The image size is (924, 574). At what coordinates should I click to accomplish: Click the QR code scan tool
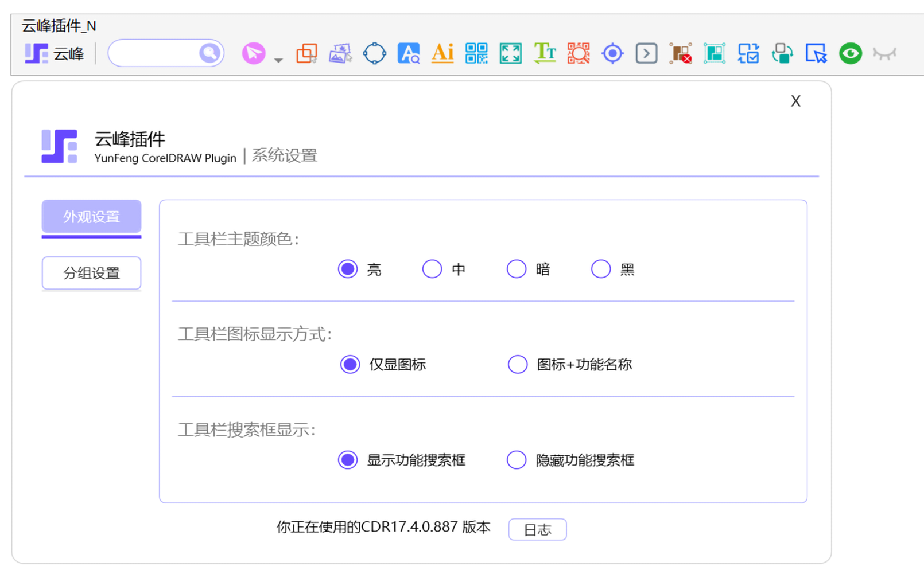pyautogui.click(x=578, y=53)
